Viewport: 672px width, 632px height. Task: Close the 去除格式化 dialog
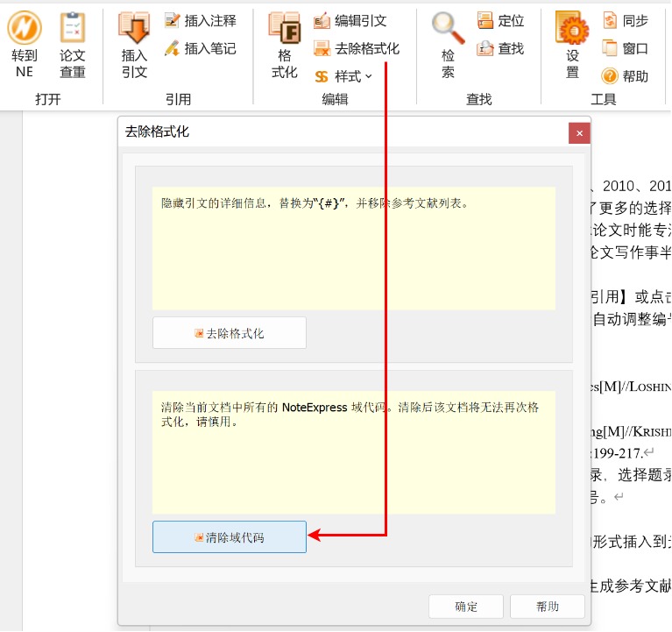(579, 133)
